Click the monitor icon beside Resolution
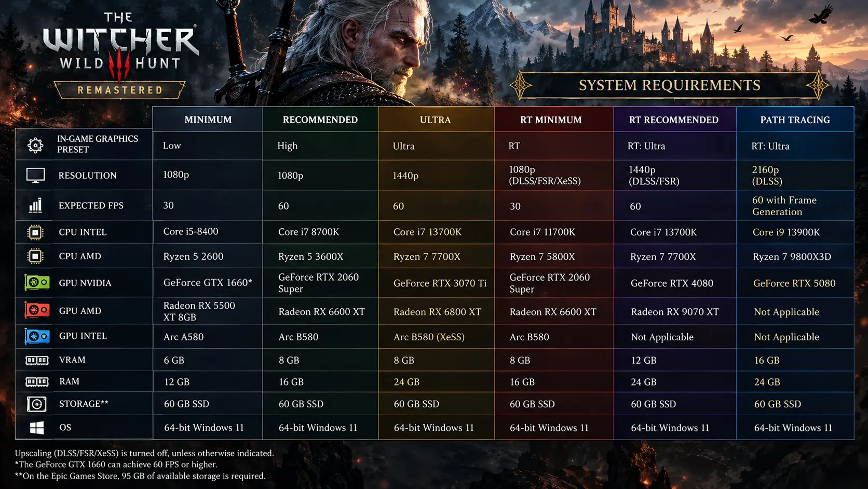 coord(35,176)
